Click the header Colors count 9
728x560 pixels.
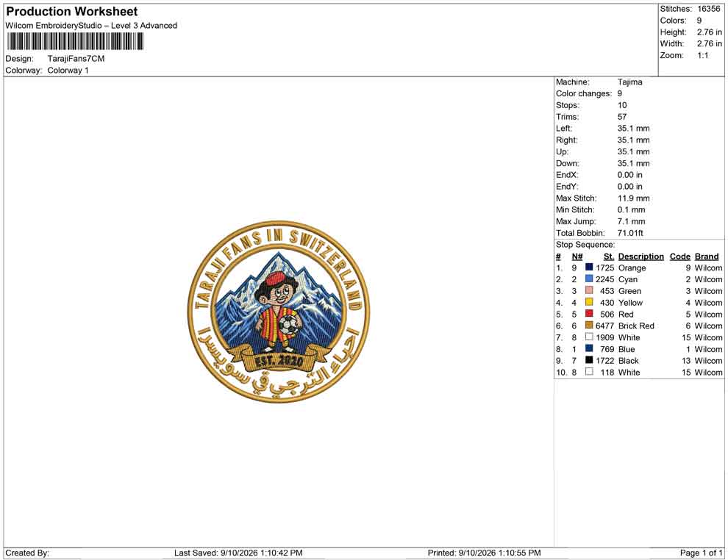[x=699, y=21]
